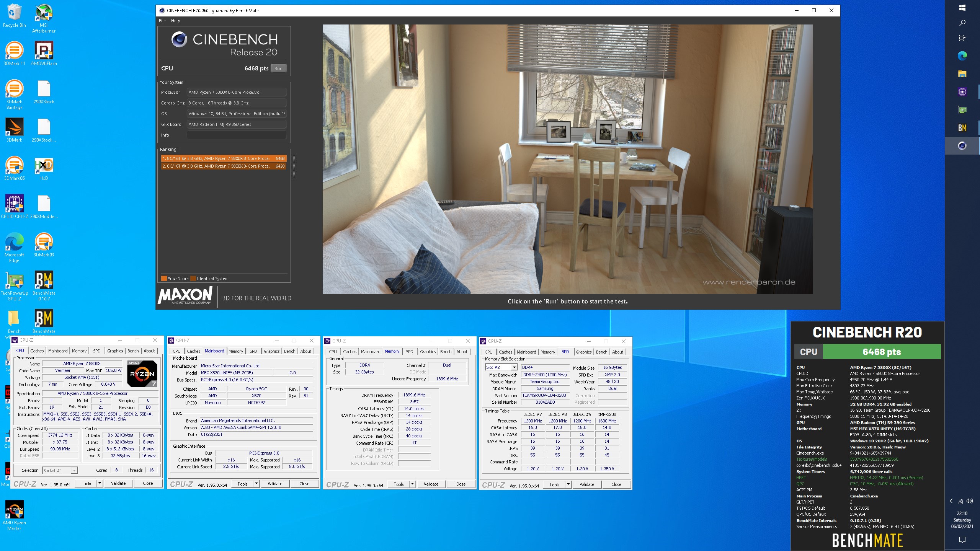Click Validate in CPU-Z CPU window
This screenshot has height=551, width=980.
(118, 483)
